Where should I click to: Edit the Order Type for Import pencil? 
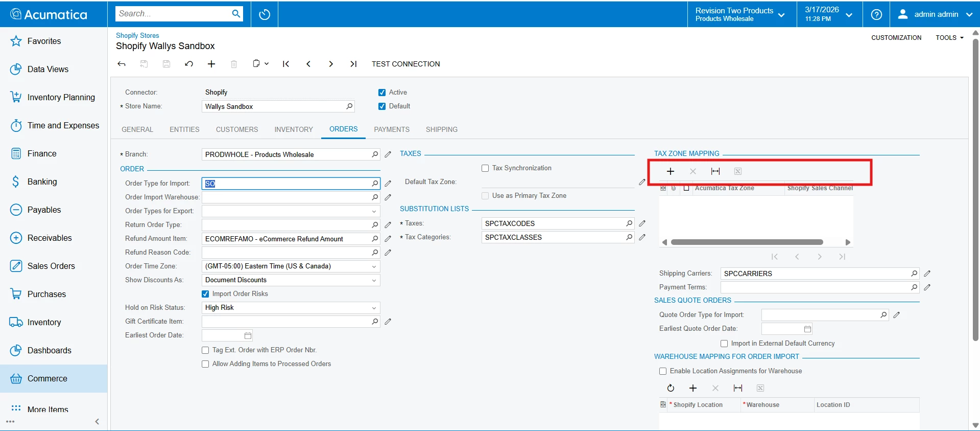pos(388,184)
